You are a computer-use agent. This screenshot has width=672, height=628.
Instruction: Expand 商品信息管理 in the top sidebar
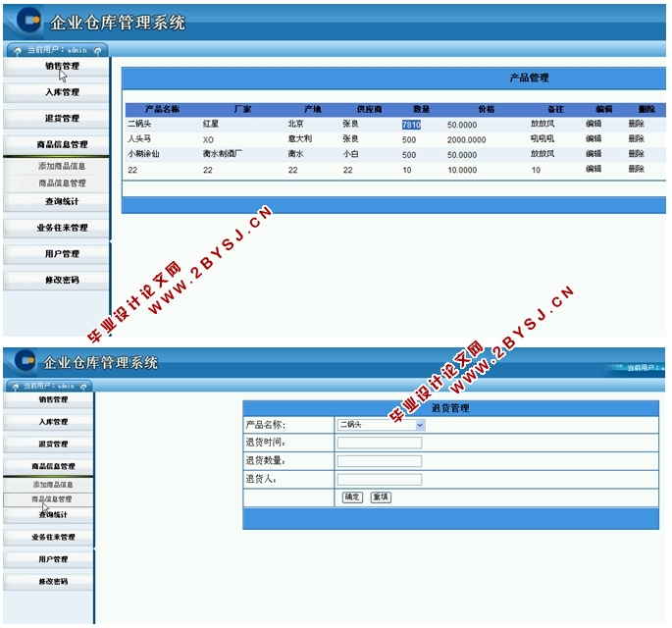click(56, 145)
